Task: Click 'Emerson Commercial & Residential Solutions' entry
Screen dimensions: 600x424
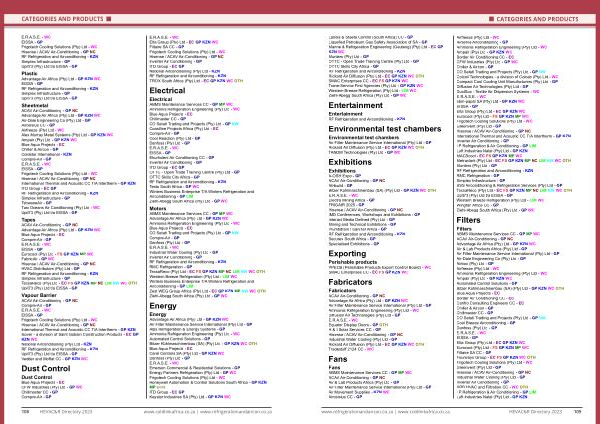Action: click(x=195, y=368)
